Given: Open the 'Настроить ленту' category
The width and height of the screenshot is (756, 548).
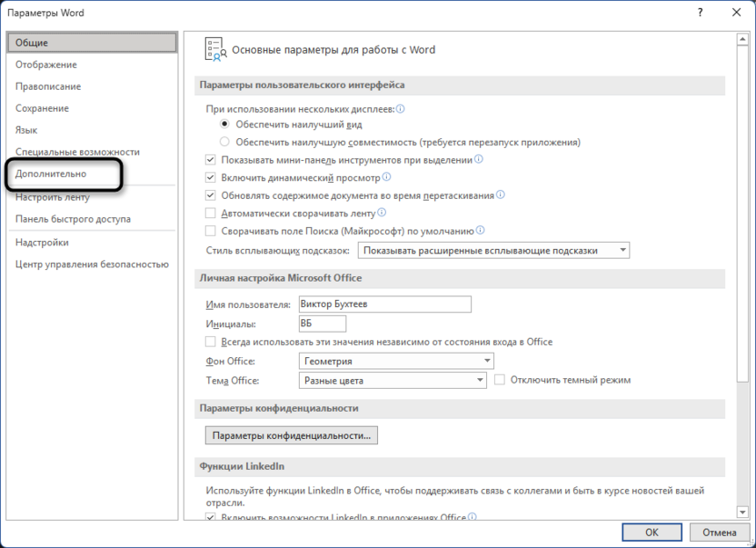Looking at the screenshot, I should tap(92, 197).
